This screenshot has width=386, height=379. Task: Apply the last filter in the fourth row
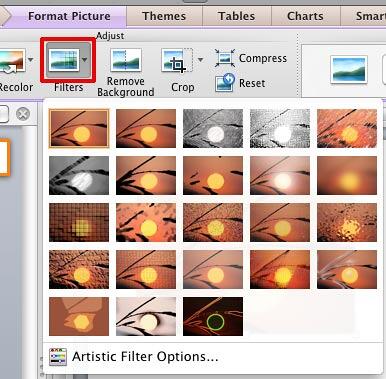(x=347, y=269)
